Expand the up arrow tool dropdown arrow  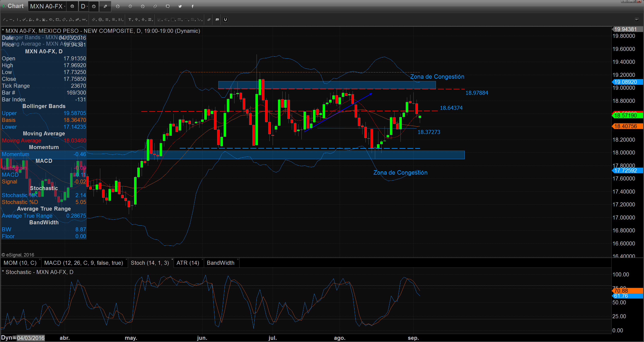point(139,21)
